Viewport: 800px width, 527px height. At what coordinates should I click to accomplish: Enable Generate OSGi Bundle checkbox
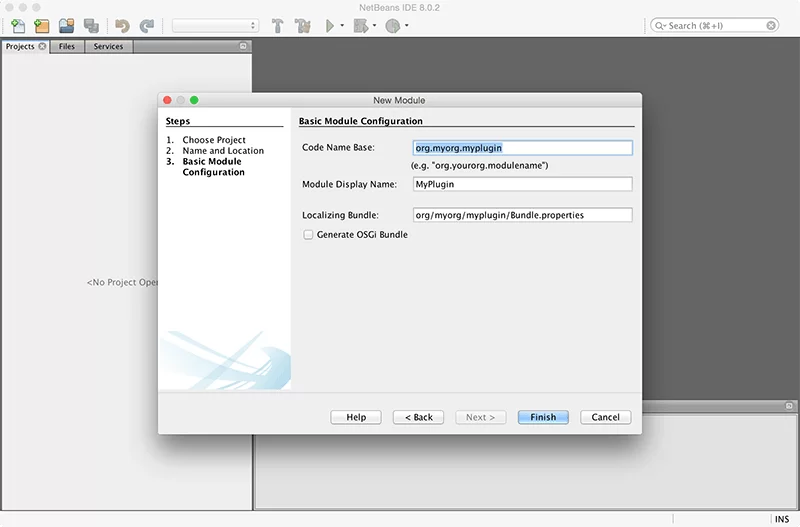point(308,235)
